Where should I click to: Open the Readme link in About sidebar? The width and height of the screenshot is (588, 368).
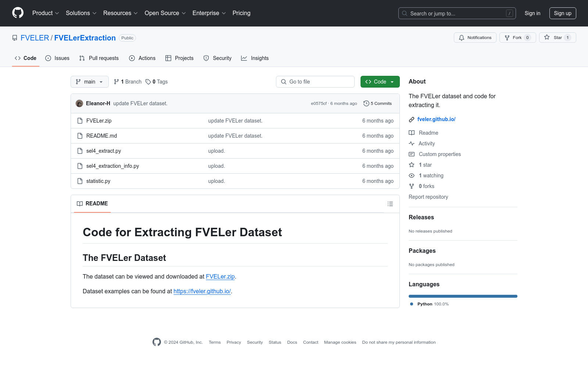pos(424,133)
